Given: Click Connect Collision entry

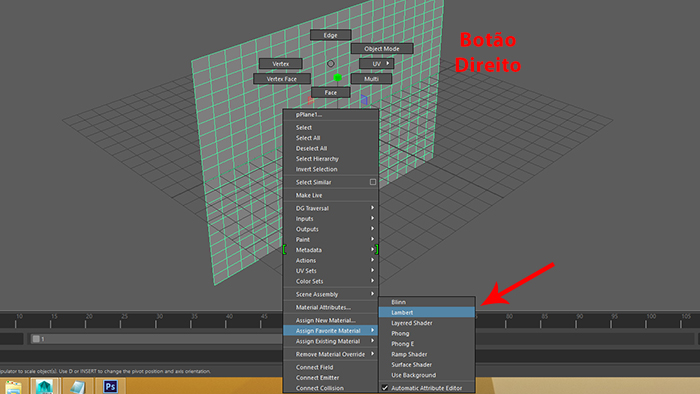Looking at the screenshot, I should pyautogui.click(x=331, y=388).
